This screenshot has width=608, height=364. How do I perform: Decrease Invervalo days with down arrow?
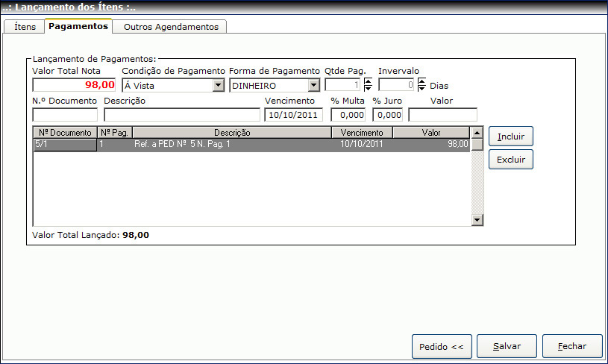(421, 88)
